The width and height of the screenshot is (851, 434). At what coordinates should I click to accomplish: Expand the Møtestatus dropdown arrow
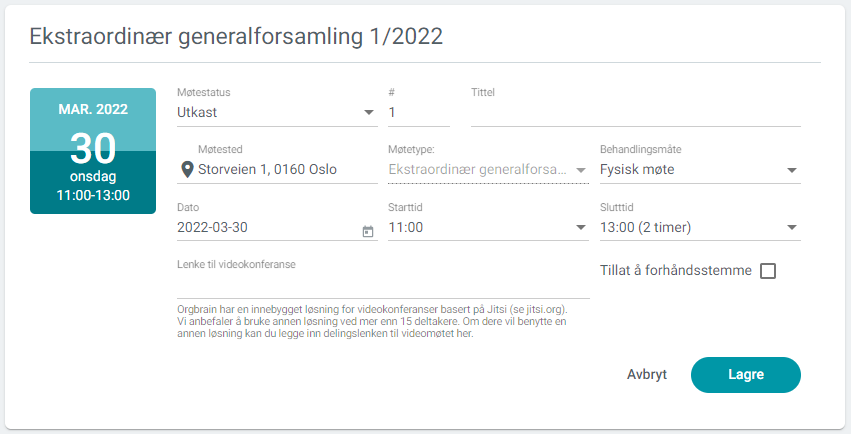click(369, 112)
